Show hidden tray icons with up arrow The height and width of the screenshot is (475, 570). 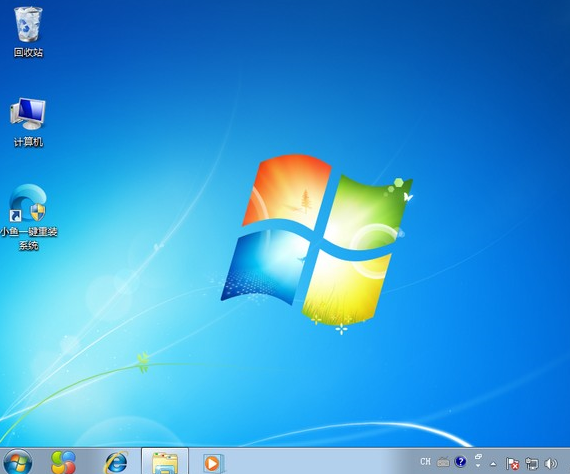493,464
